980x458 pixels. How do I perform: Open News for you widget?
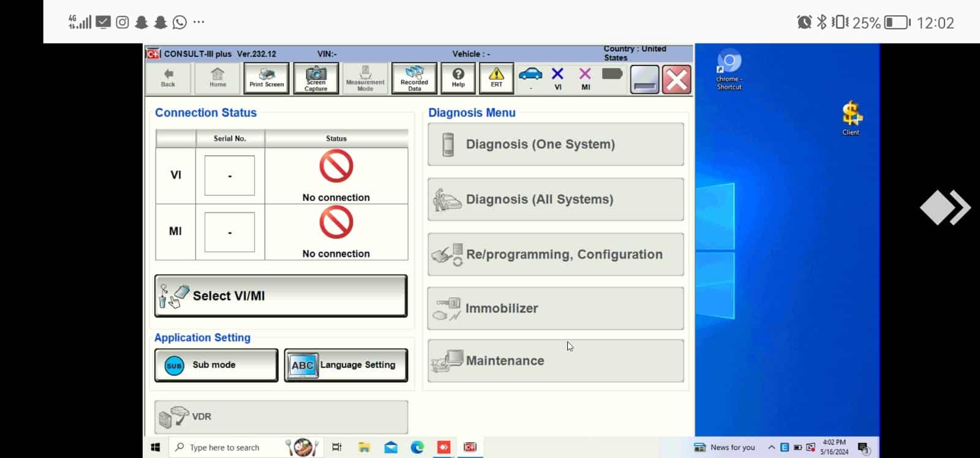pyautogui.click(x=725, y=448)
